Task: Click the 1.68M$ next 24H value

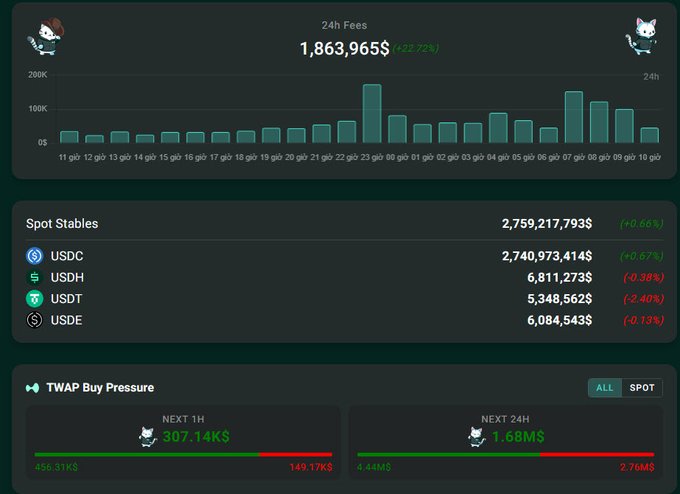Action: tap(518, 436)
